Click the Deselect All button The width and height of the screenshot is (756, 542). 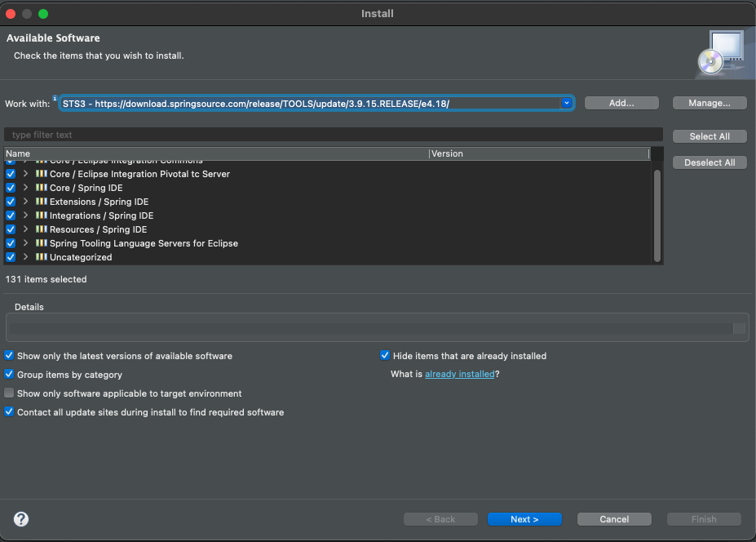click(710, 162)
